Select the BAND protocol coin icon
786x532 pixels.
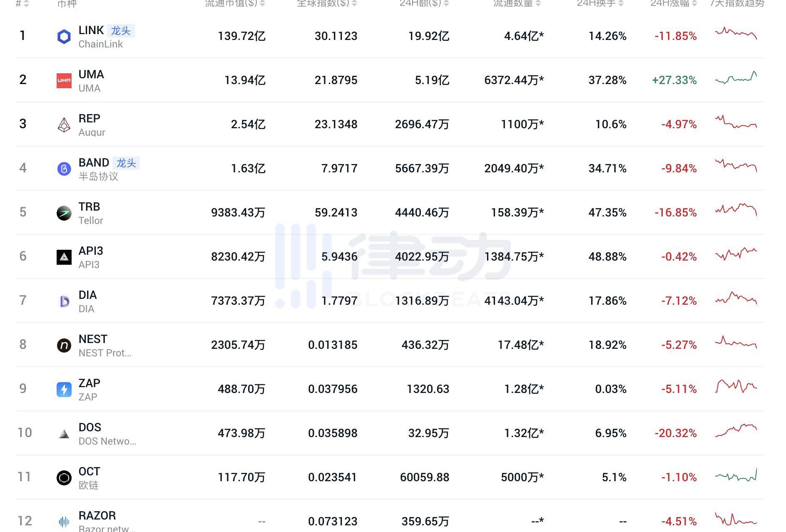click(x=64, y=169)
